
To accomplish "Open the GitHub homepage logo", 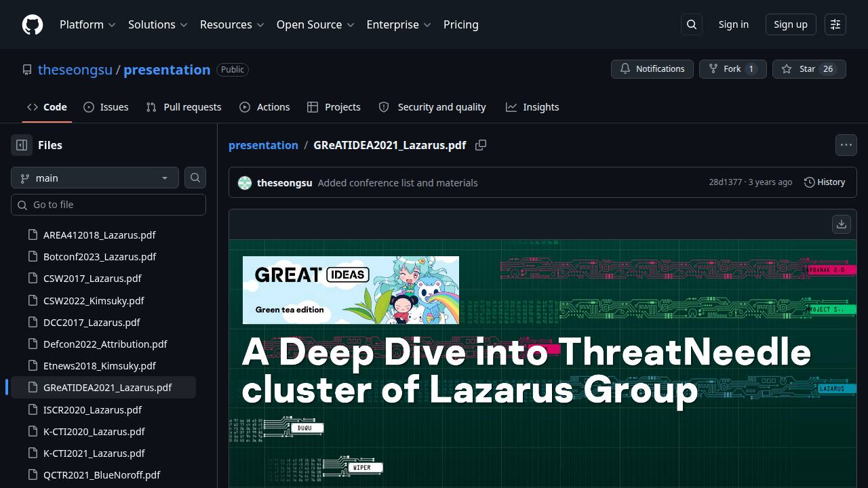I will [x=33, y=24].
